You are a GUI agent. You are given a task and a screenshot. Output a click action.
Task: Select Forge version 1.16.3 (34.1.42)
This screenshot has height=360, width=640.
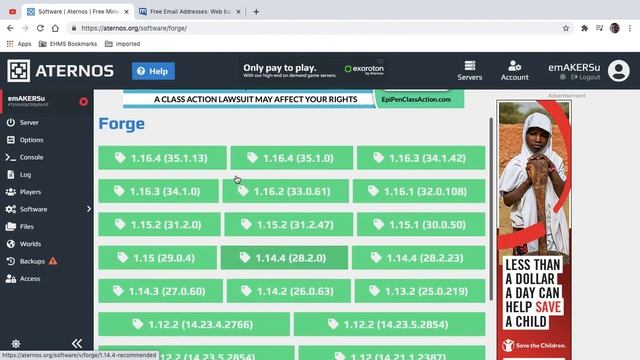(x=421, y=158)
